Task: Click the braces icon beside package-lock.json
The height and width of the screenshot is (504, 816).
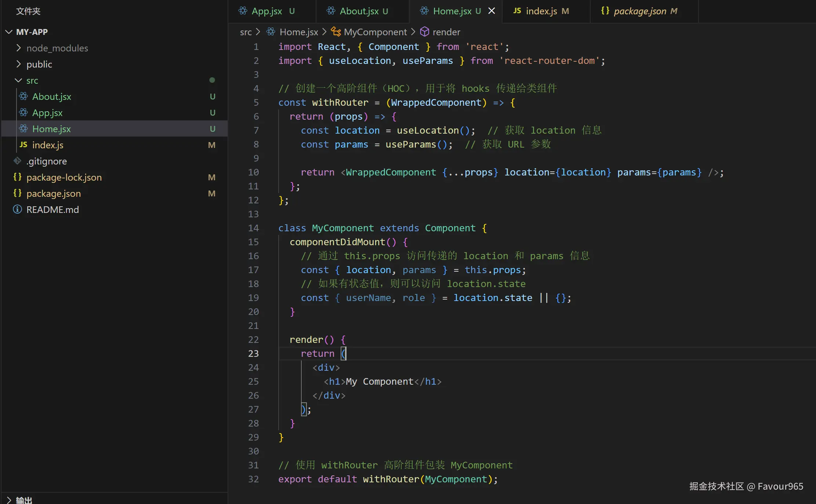Action: [x=17, y=177]
